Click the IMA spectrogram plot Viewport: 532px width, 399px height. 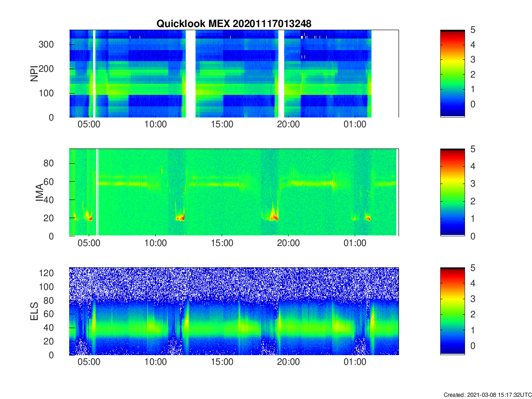pos(234,192)
